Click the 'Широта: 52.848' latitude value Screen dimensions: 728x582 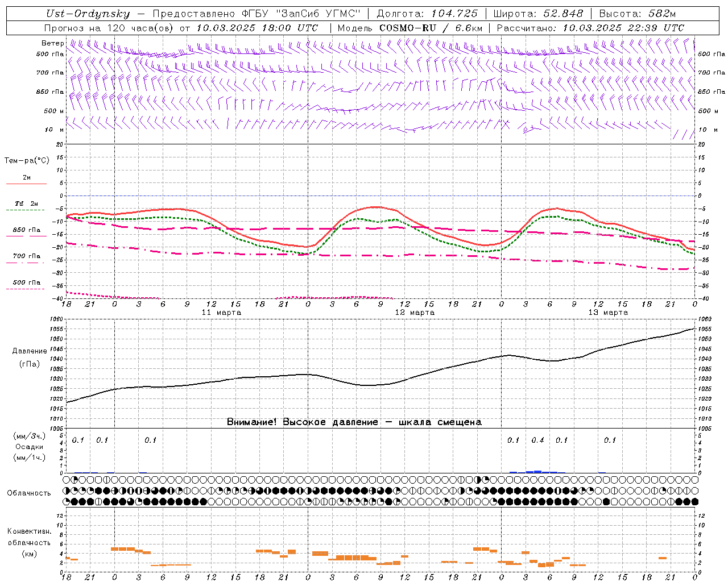pyautogui.click(x=539, y=14)
